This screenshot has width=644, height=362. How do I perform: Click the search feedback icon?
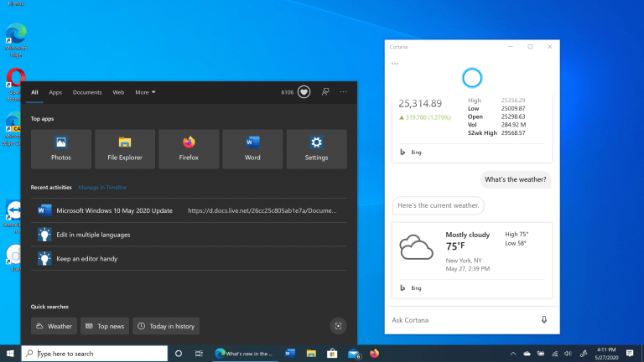click(325, 92)
